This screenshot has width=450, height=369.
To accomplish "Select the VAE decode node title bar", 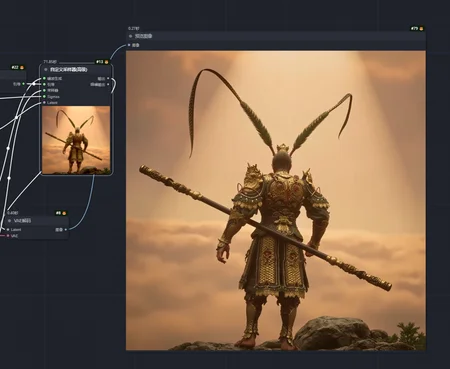I will point(37,221).
